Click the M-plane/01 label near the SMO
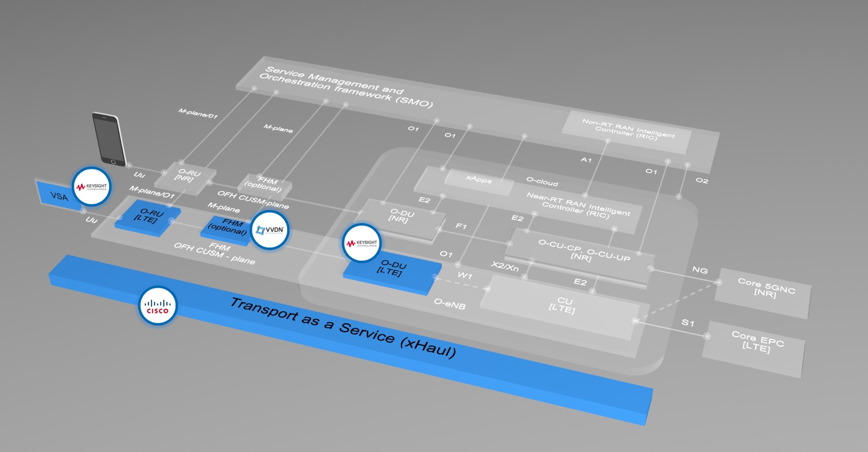The width and height of the screenshot is (868, 452). (x=198, y=113)
